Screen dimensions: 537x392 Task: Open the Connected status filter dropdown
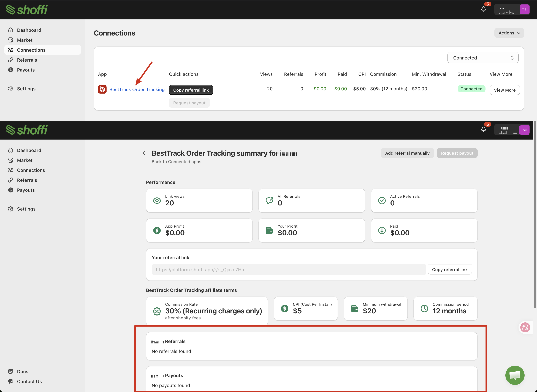click(483, 58)
